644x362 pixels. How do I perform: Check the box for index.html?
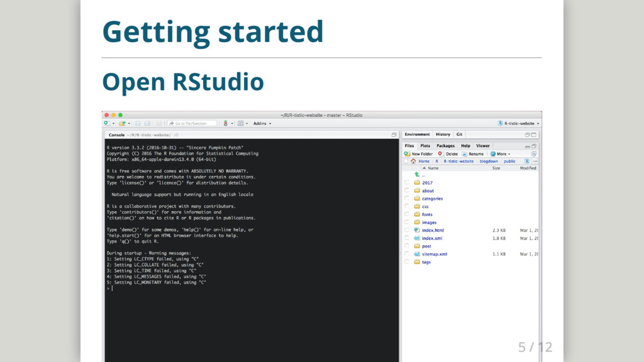tap(407, 230)
